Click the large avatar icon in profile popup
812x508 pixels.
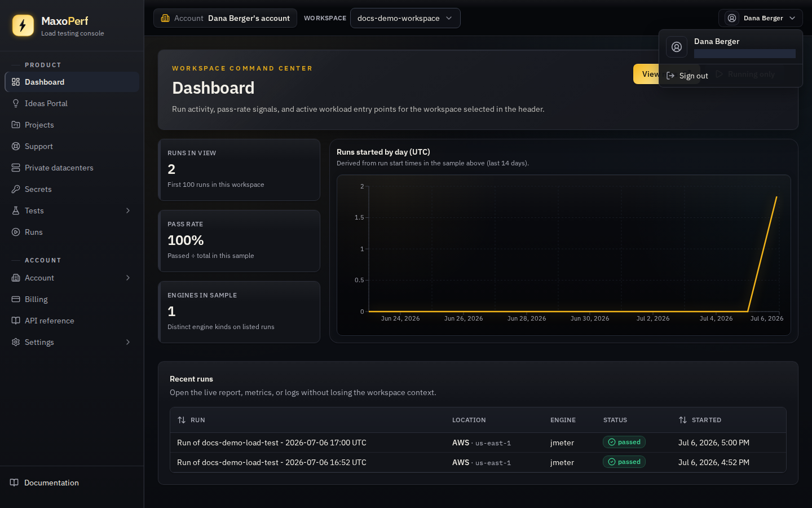pos(677,47)
